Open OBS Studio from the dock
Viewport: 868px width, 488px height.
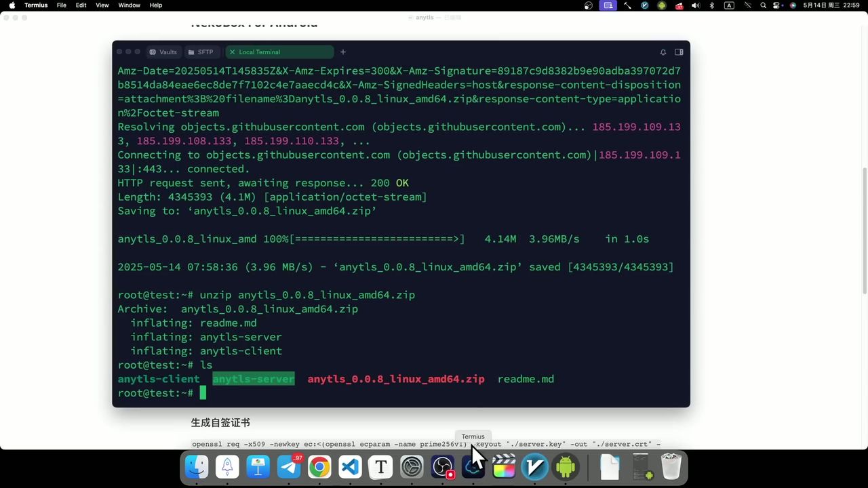pos(443,467)
